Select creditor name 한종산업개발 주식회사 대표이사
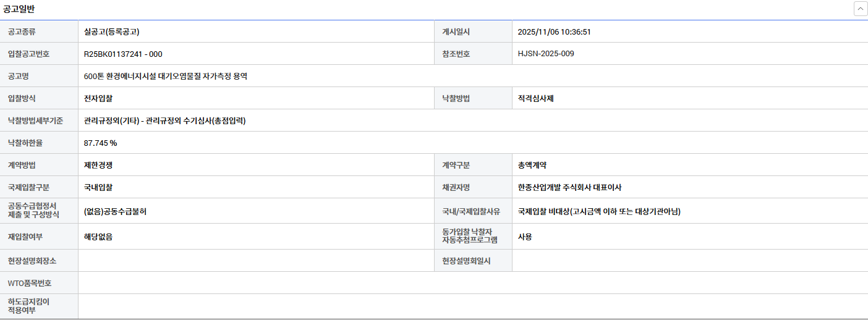Viewport: 868px width, 320px height. pyautogui.click(x=574, y=187)
